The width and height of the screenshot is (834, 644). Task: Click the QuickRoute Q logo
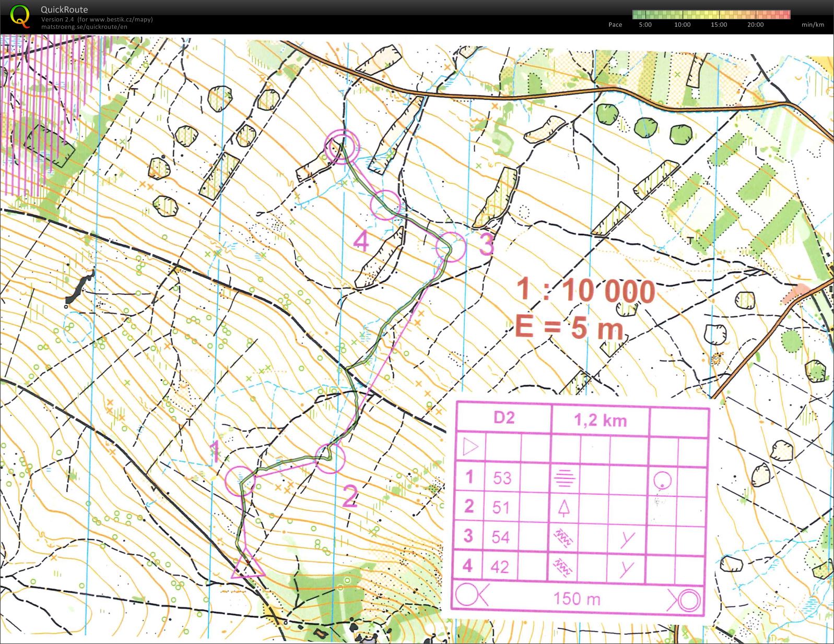(20, 16)
